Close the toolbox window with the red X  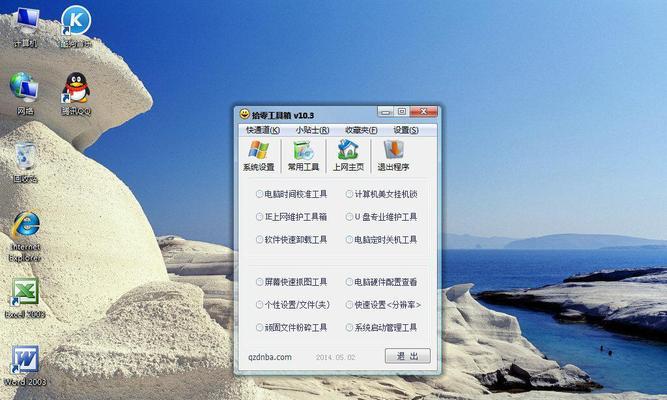(424, 111)
